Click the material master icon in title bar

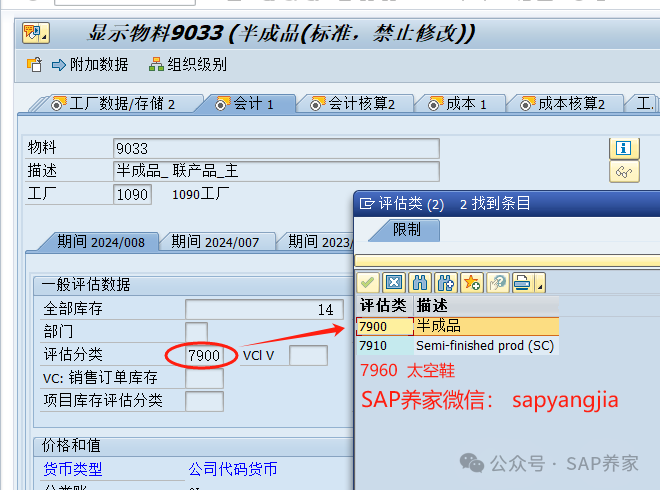pos(36,33)
